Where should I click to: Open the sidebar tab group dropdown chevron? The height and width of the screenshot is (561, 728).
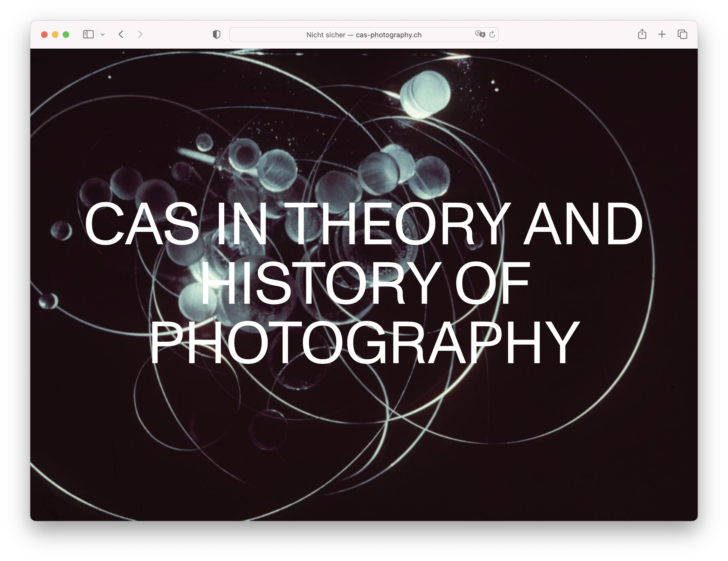pos(103,34)
